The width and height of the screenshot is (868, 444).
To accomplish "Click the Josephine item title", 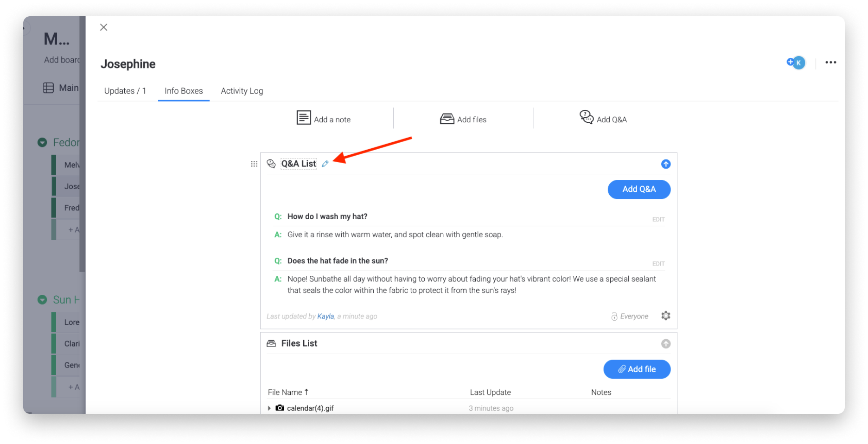I will pos(128,64).
